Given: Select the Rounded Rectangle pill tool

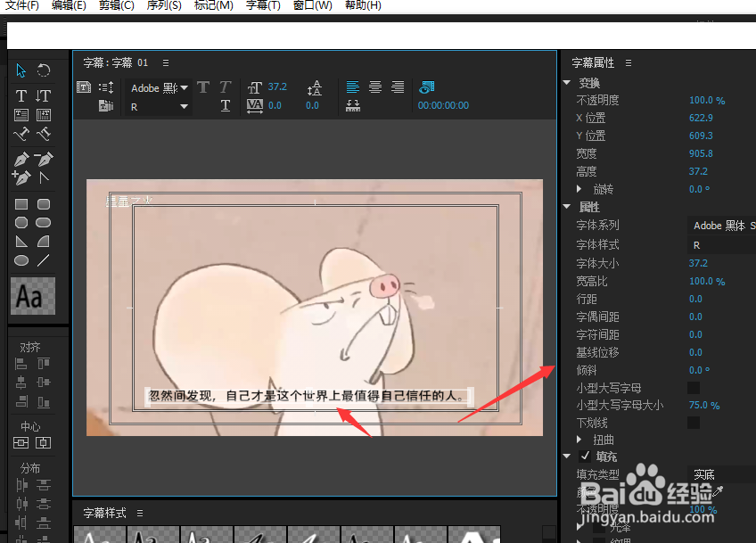Looking at the screenshot, I should 44,222.
